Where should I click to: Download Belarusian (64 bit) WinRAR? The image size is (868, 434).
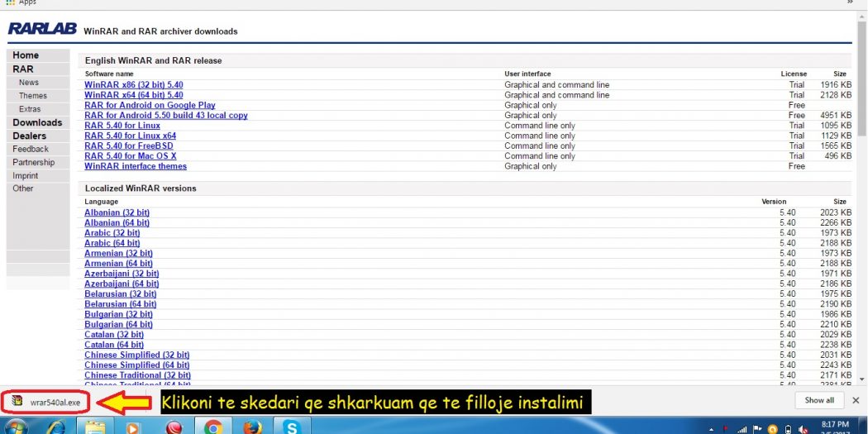click(120, 304)
